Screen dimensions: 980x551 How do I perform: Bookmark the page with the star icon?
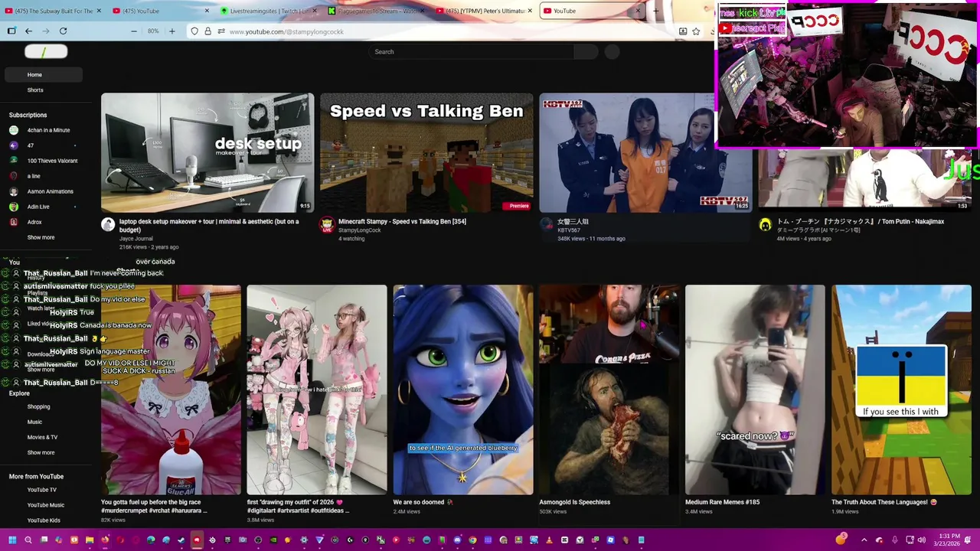[x=696, y=31]
